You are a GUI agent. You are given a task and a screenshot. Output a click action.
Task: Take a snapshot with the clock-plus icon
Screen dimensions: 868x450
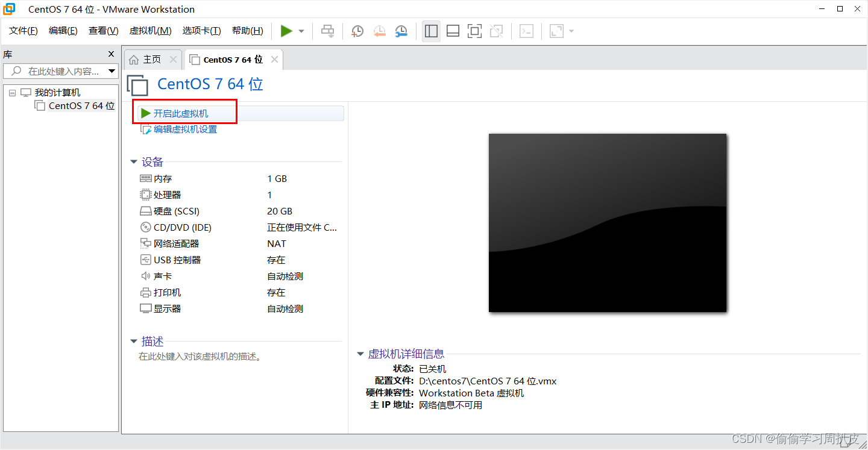coord(357,31)
